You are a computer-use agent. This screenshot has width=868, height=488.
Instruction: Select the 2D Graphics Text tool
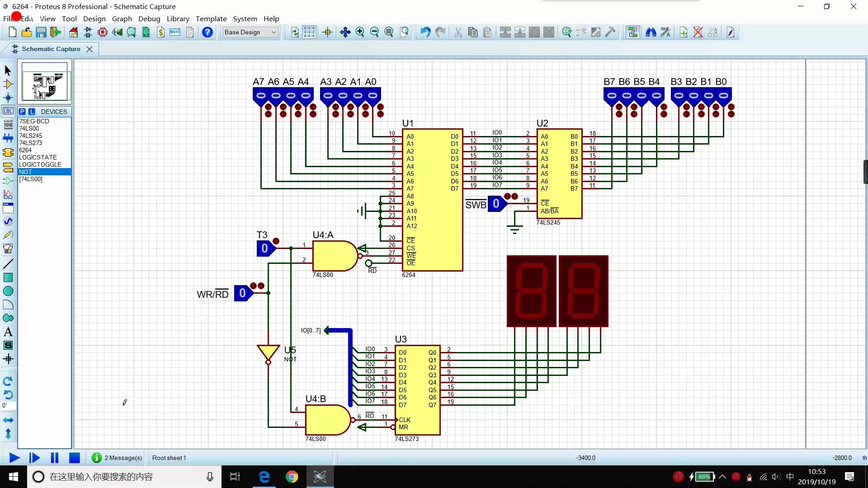click(x=8, y=332)
